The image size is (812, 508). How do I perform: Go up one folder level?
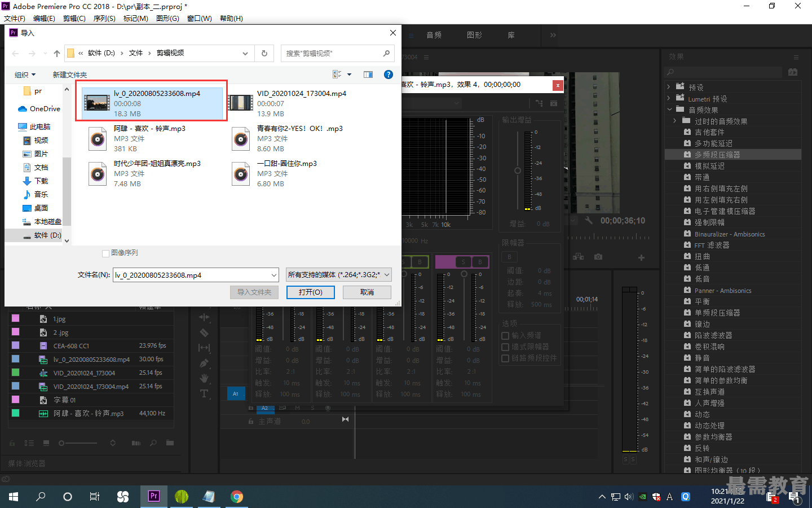(56, 54)
